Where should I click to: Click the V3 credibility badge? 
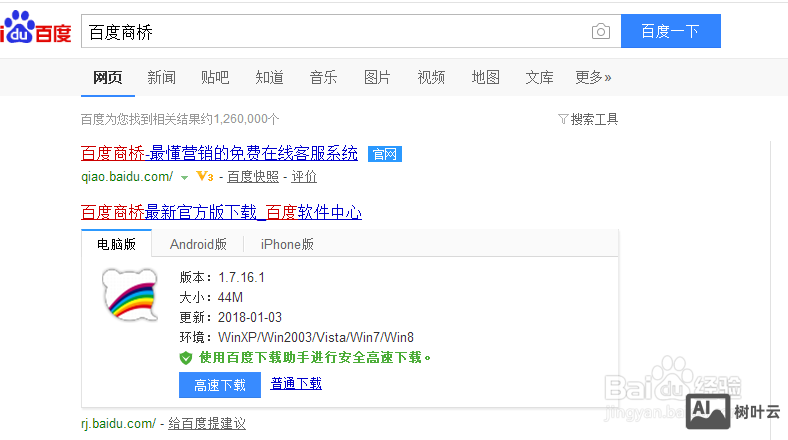[x=205, y=176]
